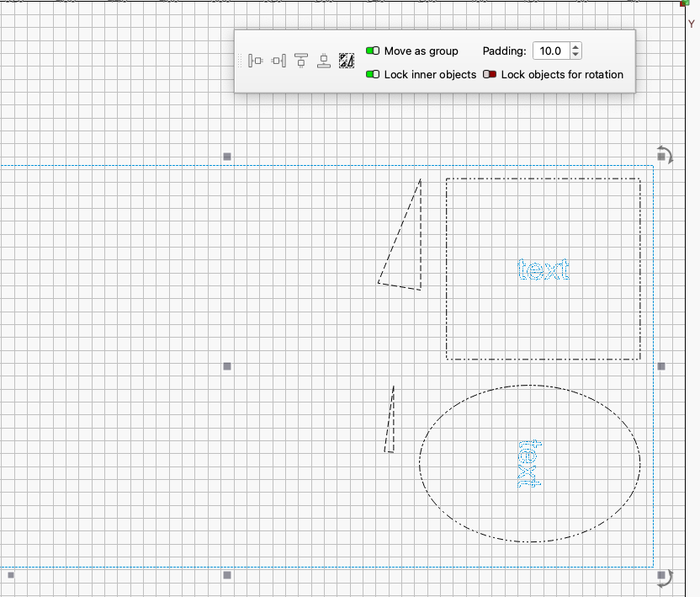
Task: Grab the floating toolbar's dotted grip handle
Action: click(240, 61)
